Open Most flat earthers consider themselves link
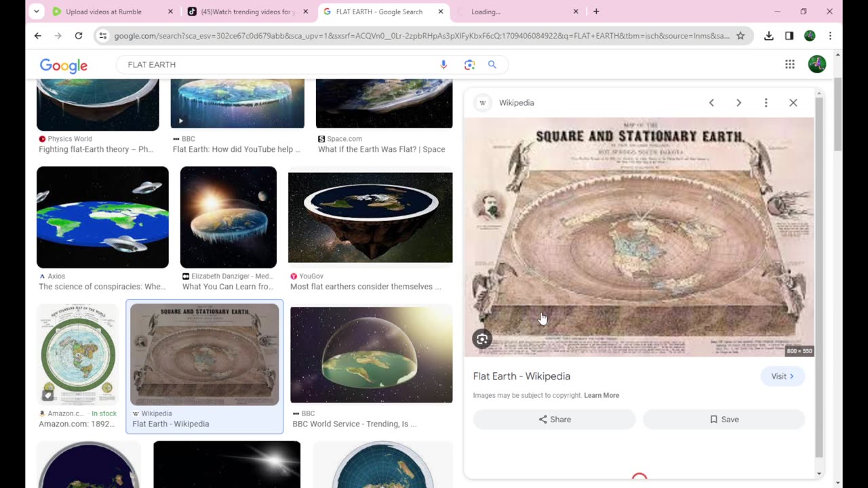 pyautogui.click(x=366, y=287)
